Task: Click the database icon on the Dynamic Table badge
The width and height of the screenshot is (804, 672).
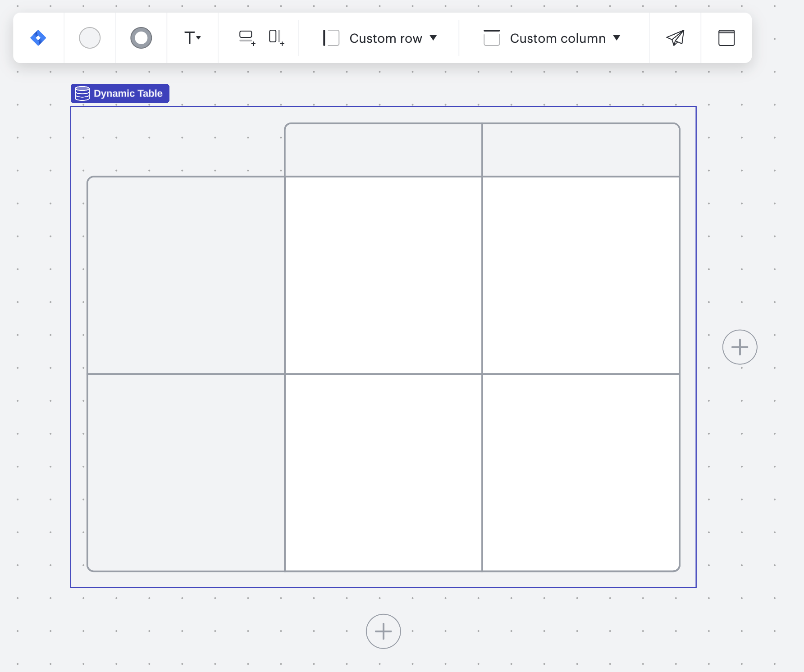Action: [82, 93]
